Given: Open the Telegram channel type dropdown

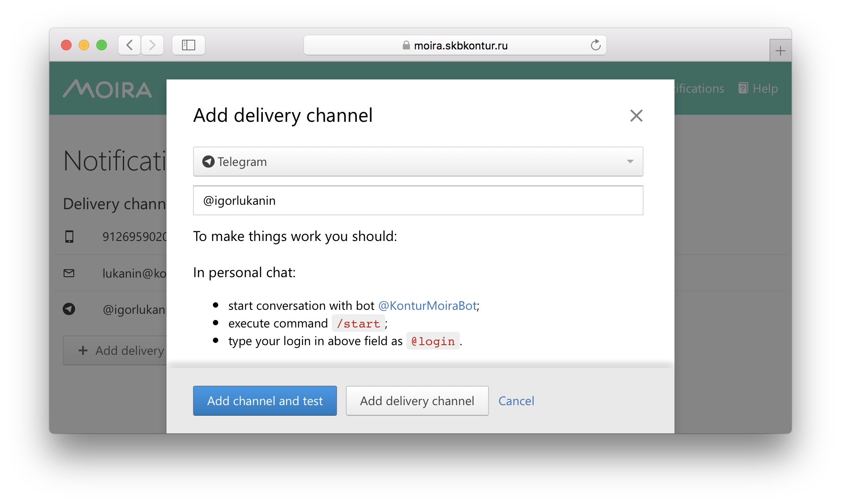Looking at the screenshot, I should [417, 162].
